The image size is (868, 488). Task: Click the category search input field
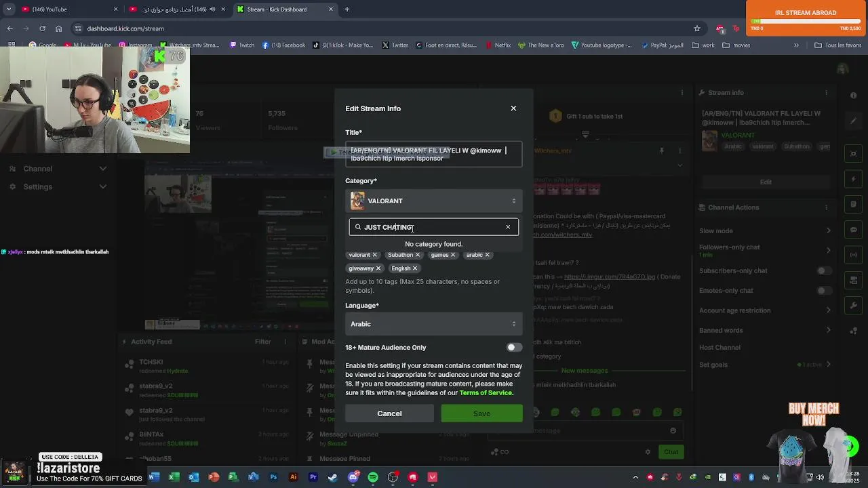(x=434, y=227)
